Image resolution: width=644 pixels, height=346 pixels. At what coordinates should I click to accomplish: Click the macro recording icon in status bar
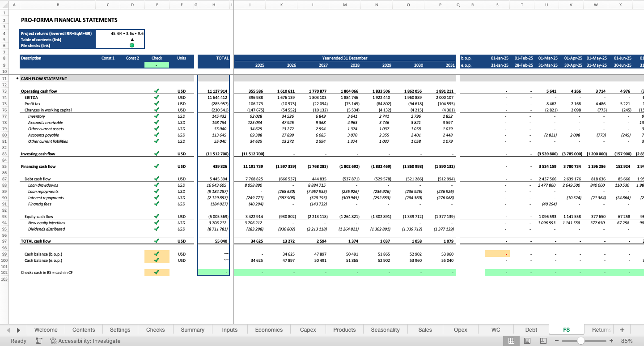(39, 341)
